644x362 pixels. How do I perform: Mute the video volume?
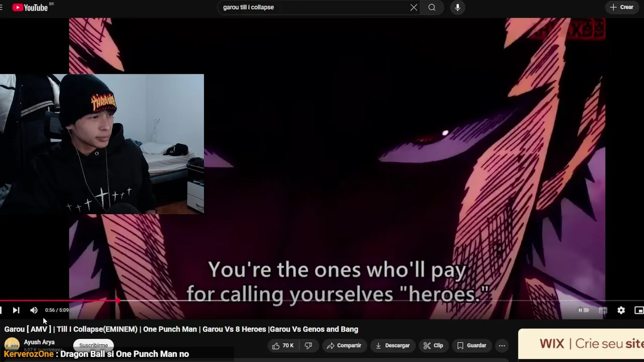click(x=34, y=310)
